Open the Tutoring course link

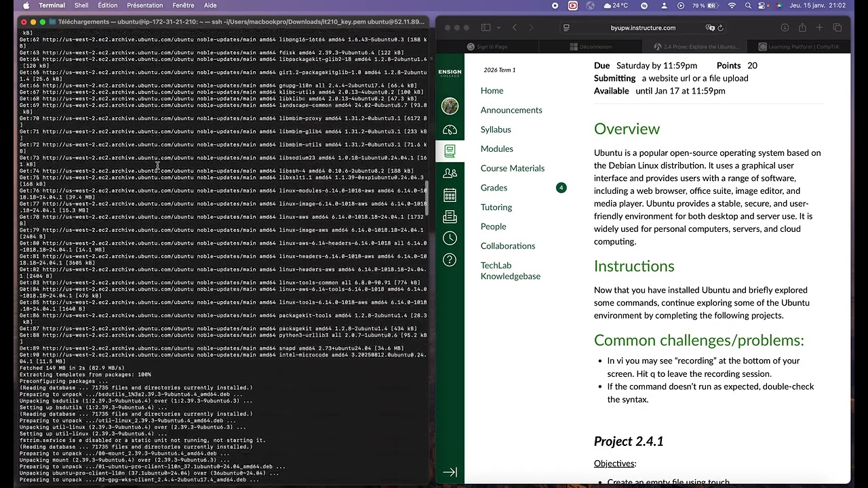(x=496, y=207)
